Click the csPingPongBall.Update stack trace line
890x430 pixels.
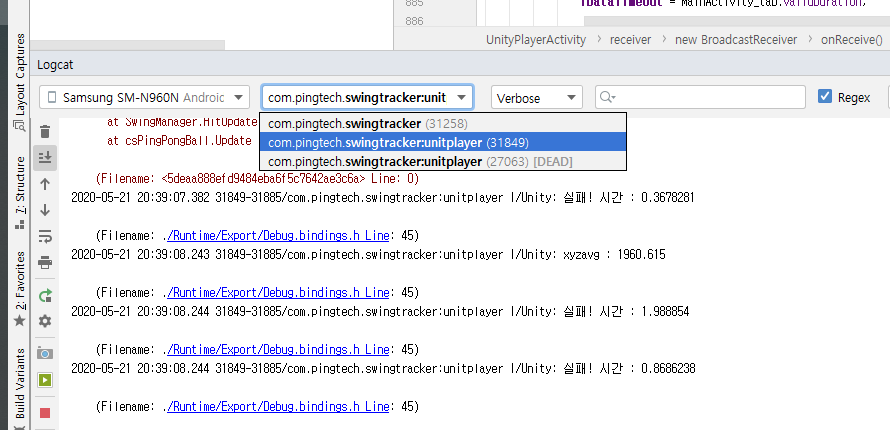coord(179,141)
